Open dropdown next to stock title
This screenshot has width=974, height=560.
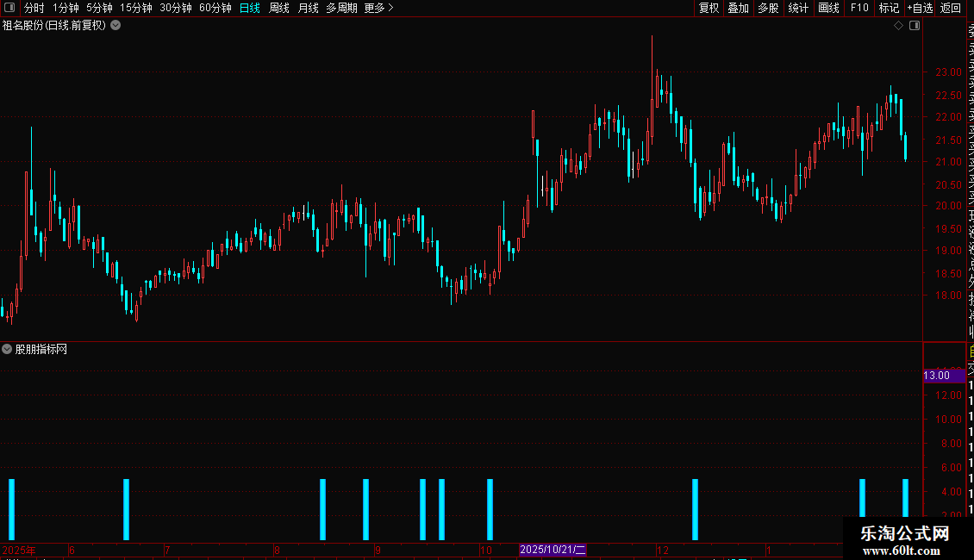pos(116,26)
